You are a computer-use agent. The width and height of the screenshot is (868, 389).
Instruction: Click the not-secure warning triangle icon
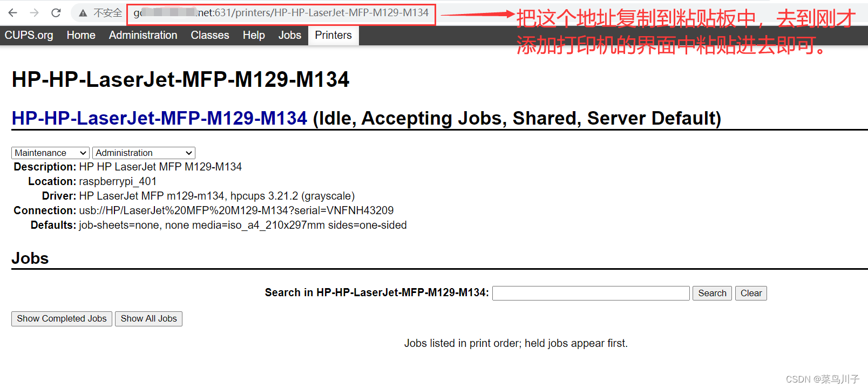click(83, 13)
